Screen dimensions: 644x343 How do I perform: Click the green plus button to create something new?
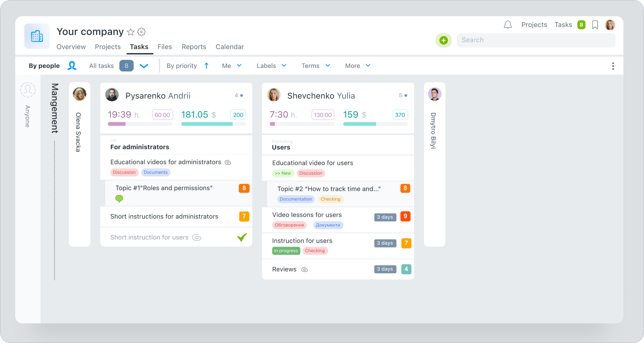(x=443, y=40)
